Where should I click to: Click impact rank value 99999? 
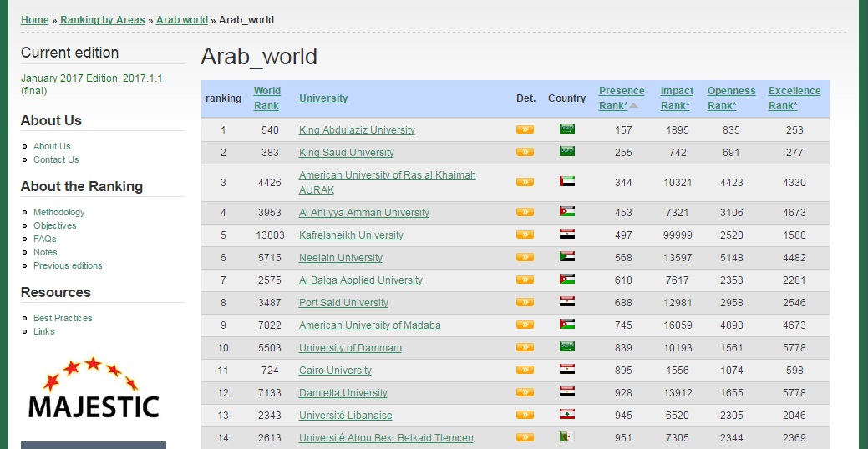coord(678,235)
